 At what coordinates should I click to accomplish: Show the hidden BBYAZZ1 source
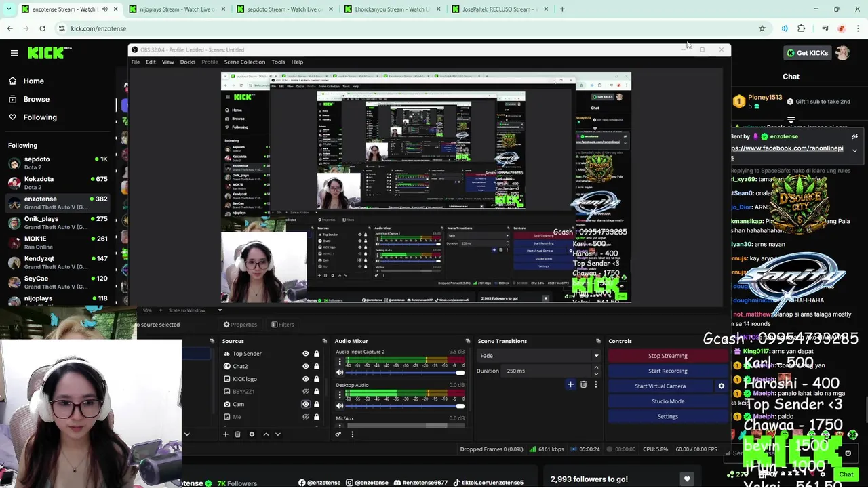[x=305, y=392]
